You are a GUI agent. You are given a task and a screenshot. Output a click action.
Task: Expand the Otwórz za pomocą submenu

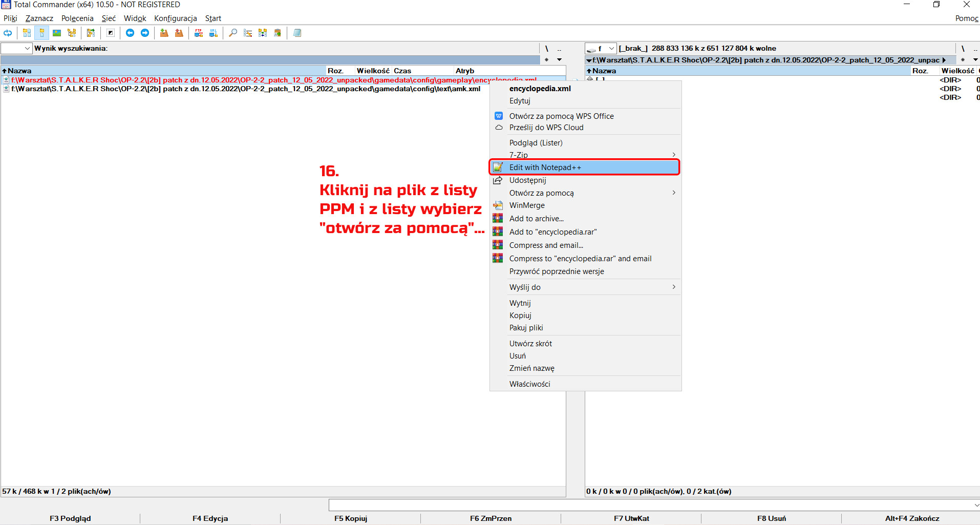[585, 193]
